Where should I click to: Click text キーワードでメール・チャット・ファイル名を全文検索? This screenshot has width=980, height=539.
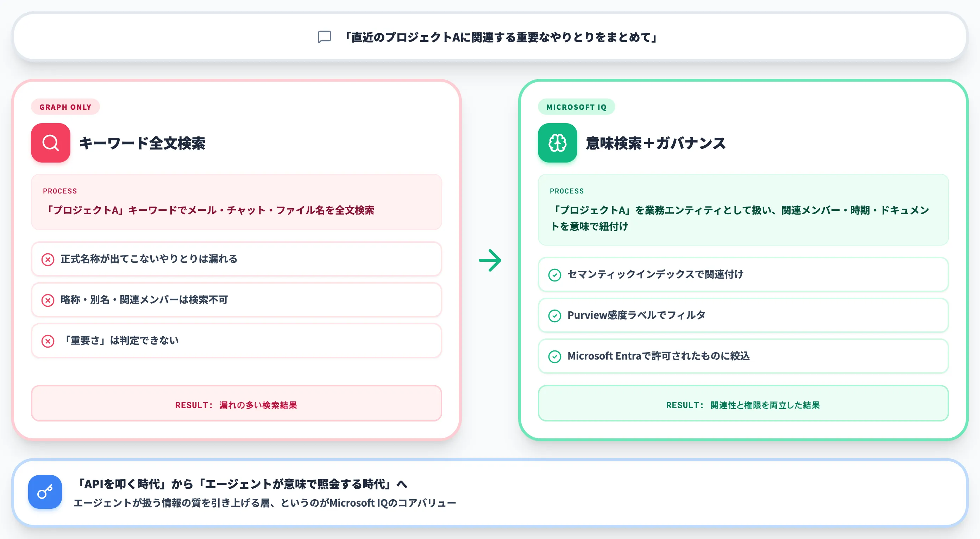click(251, 210)
